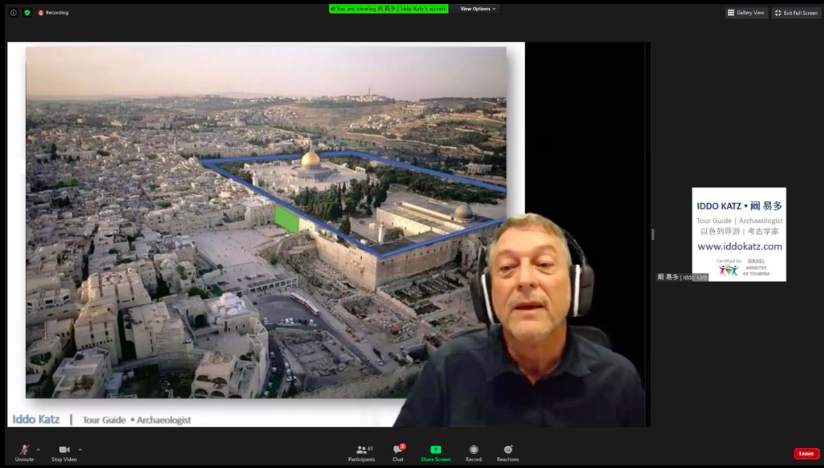Click the side panel divider handle
This screenshot has height=468, width=824.
pos(653,234)
